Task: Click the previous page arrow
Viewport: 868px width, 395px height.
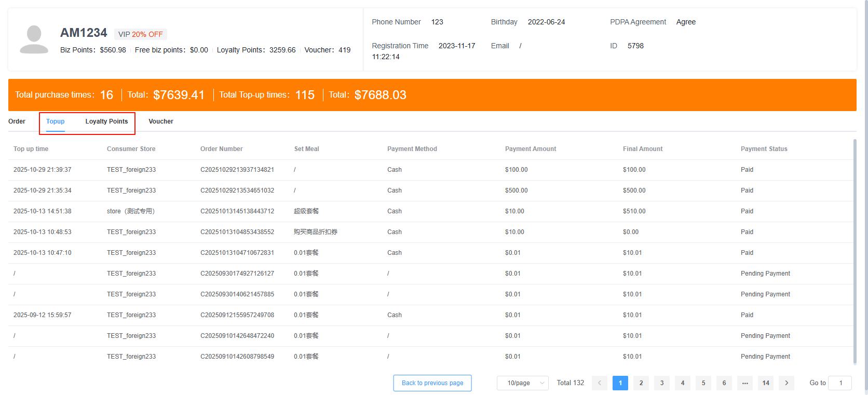Action: click(600, 383)
